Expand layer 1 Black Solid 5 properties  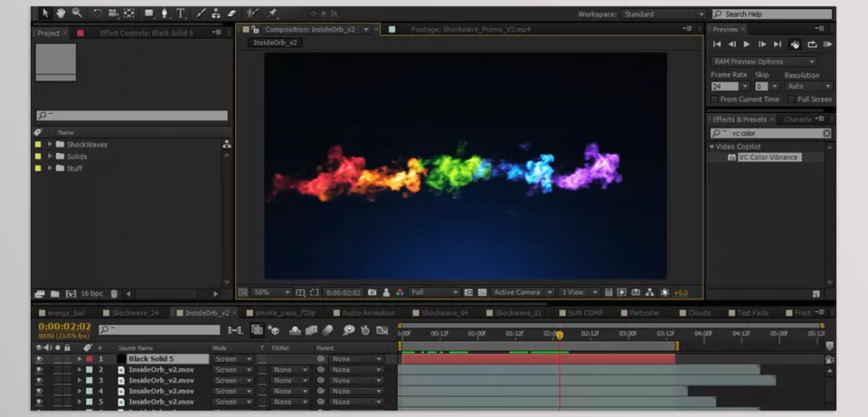[80, 359]
